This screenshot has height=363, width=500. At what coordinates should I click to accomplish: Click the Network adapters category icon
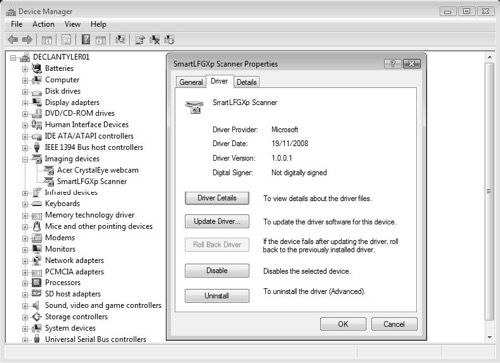(x=37, y=260)
